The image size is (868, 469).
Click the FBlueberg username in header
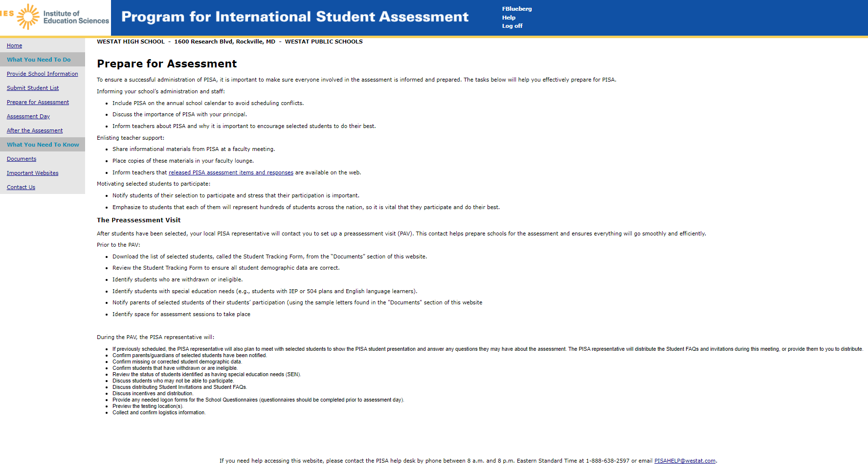[516, 9]
